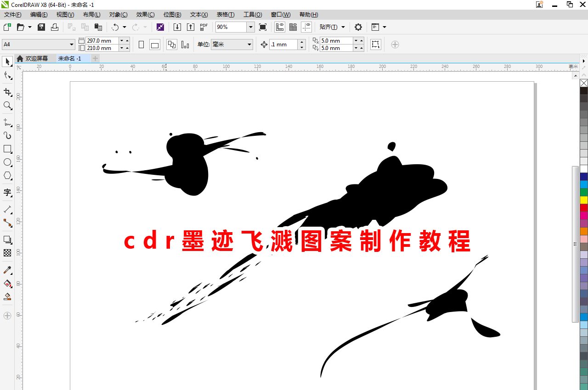Viewport: 588px width, 390px height.
Task: Select the Crop tool
Action: click(7, 92)
